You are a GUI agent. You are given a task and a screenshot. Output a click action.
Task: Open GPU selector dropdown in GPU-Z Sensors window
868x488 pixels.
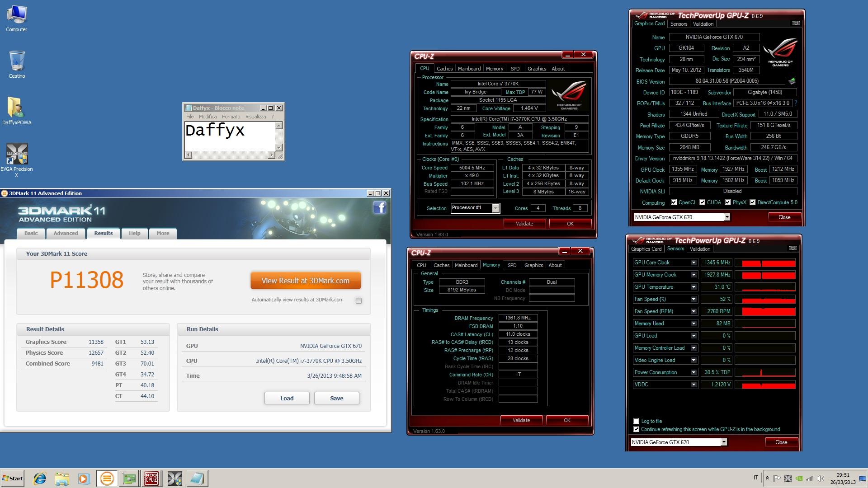724,442
